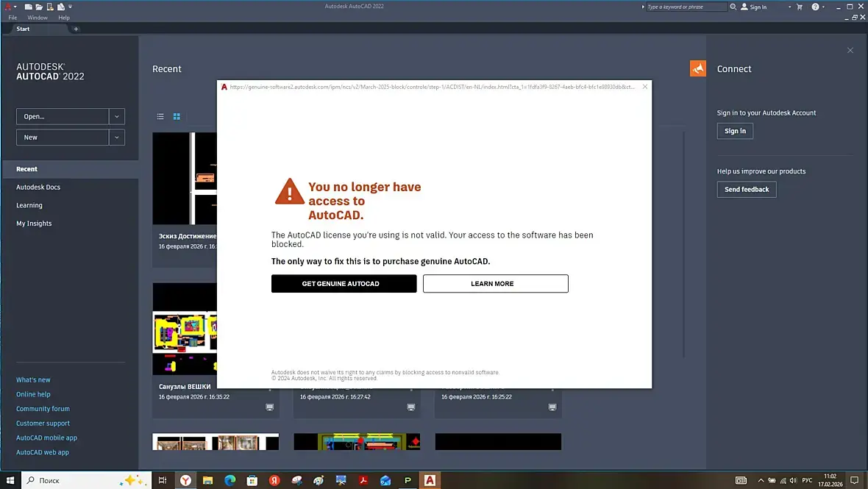
Task: Open the AutoCAD web app link
Action: (43, 452)
